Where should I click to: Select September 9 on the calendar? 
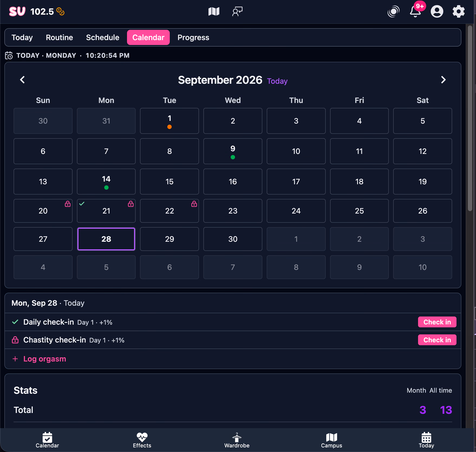(233, 151)
